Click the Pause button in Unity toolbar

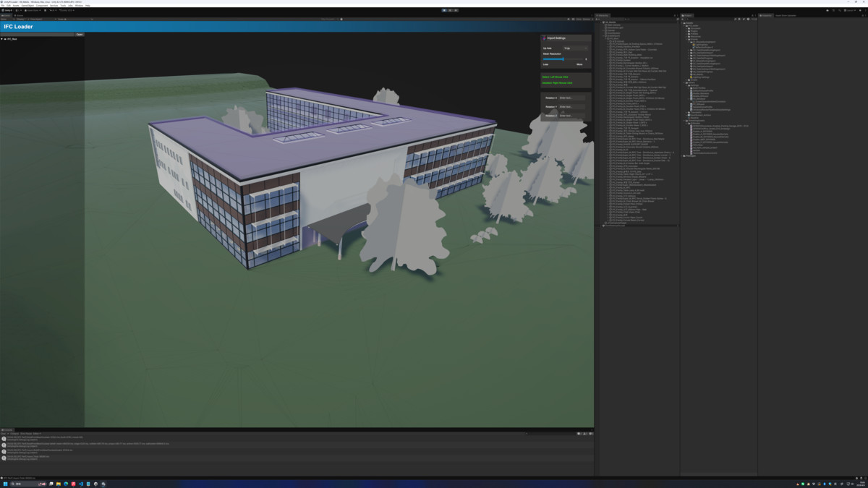point(450,10)
